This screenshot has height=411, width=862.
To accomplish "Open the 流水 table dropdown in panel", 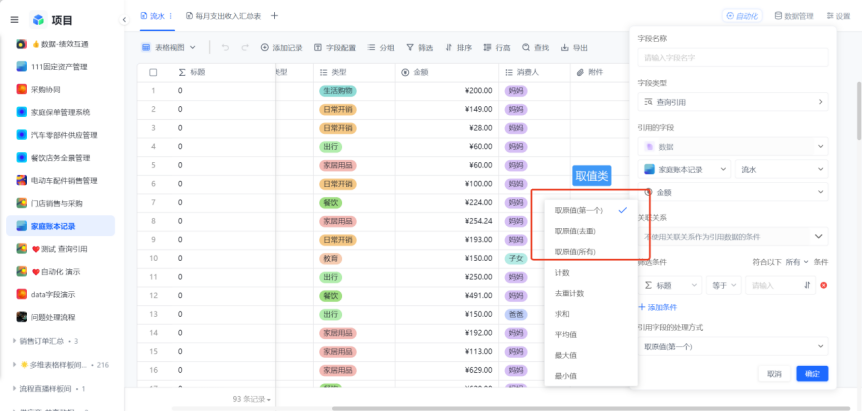I will (781, 169).
